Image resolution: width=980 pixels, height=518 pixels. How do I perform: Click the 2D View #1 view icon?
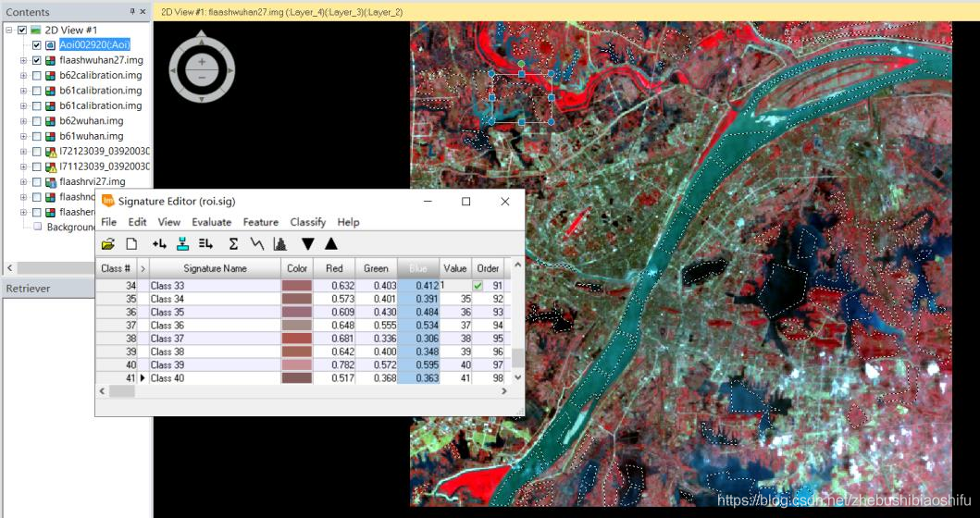click(x=35, y=30)
